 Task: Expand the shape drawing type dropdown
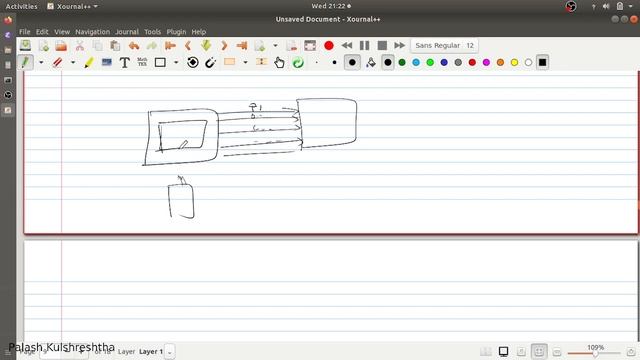(x=176, y=62)
